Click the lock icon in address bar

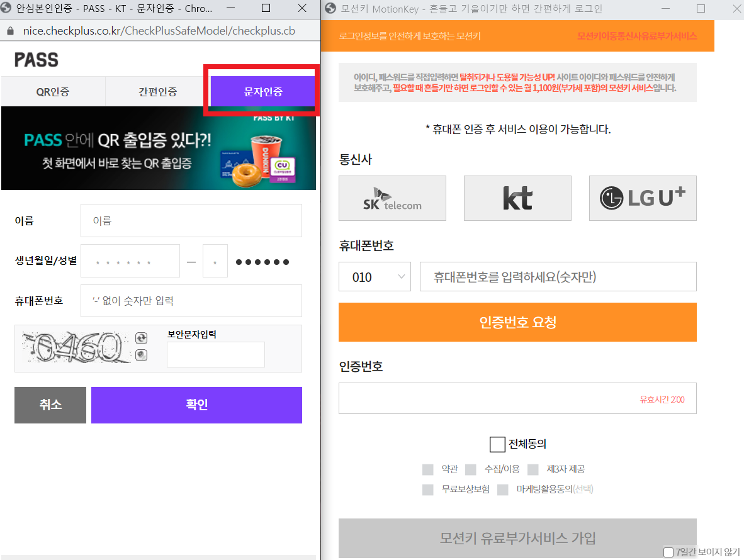[10, 31]
